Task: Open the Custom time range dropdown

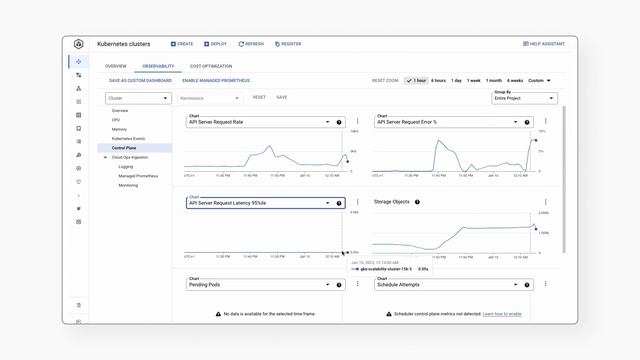Action: pos(539,80)
